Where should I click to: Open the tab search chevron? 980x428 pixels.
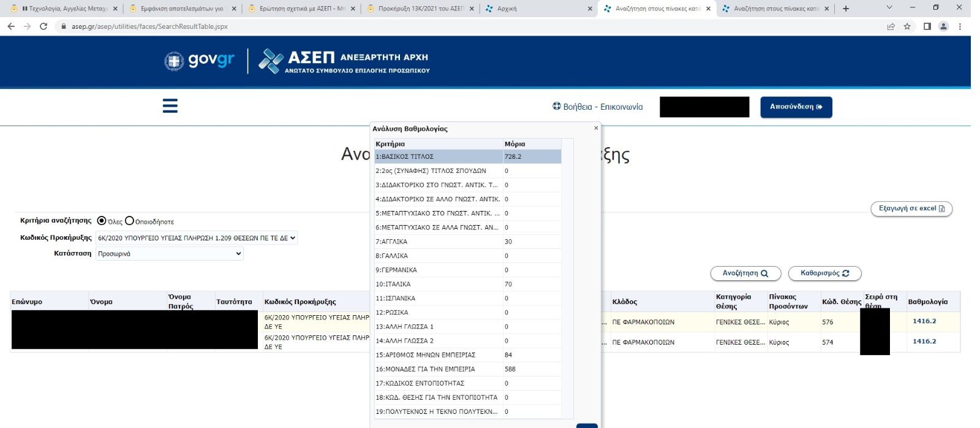[x=889, y=8]
